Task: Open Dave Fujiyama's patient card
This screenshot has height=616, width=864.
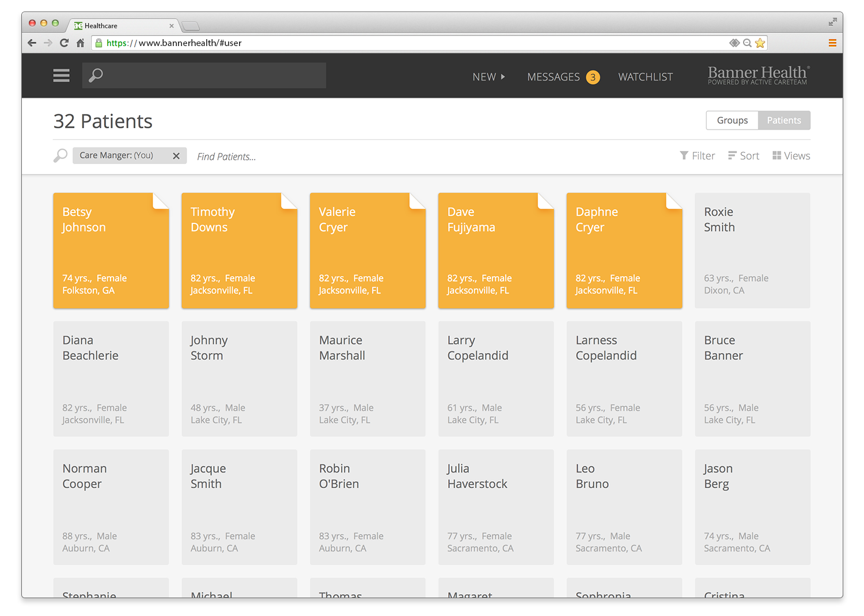Action: coord(496,250)
